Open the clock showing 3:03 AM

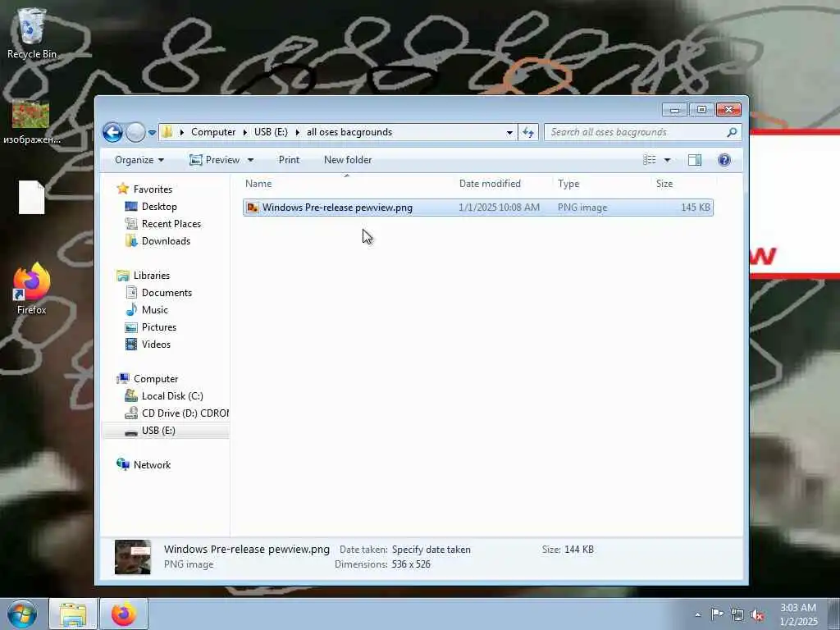click(x=798, y=614)
